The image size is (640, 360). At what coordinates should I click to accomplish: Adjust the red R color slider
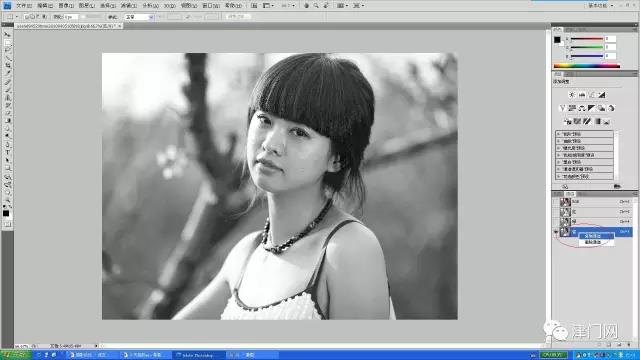pos(587,39)
